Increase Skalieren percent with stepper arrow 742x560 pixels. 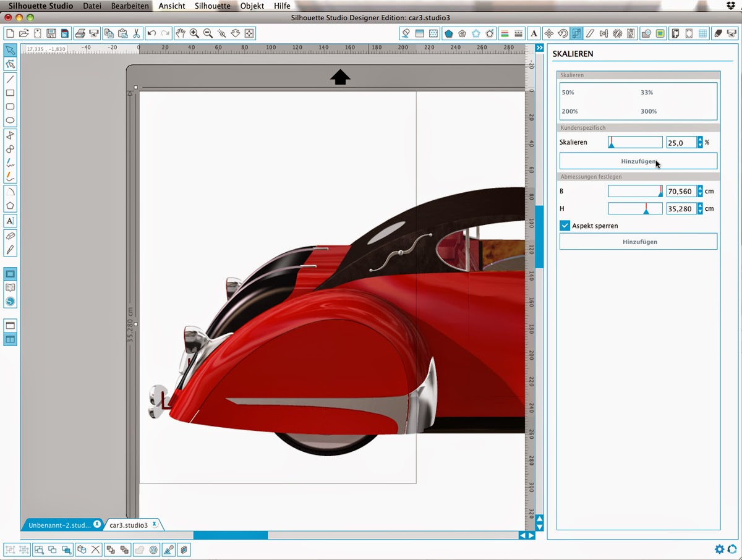(x=700, y=140)
